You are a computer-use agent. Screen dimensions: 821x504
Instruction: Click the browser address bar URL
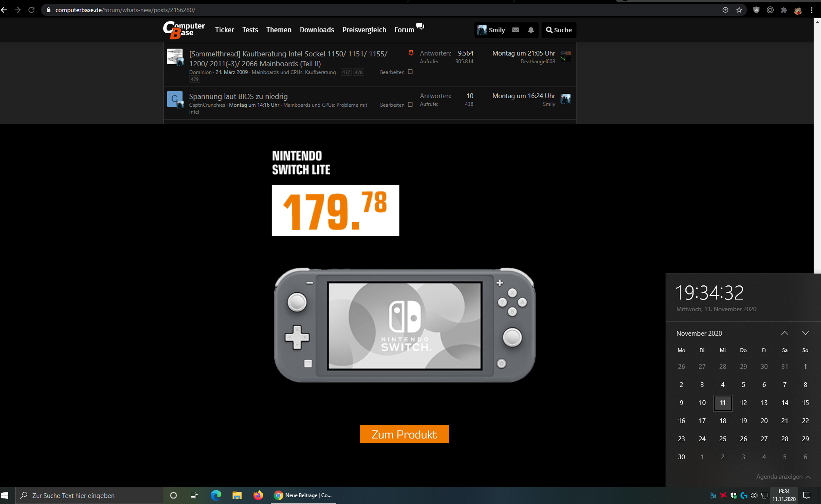125,10
